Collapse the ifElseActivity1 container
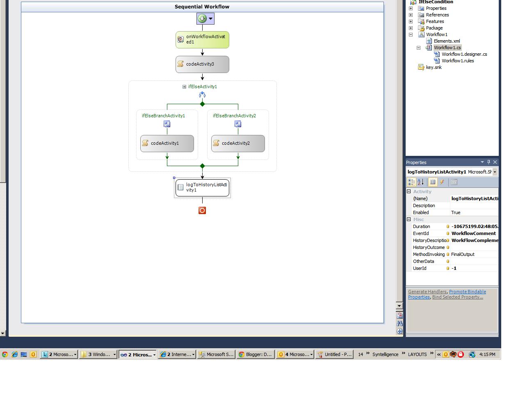 coord(184,87)
